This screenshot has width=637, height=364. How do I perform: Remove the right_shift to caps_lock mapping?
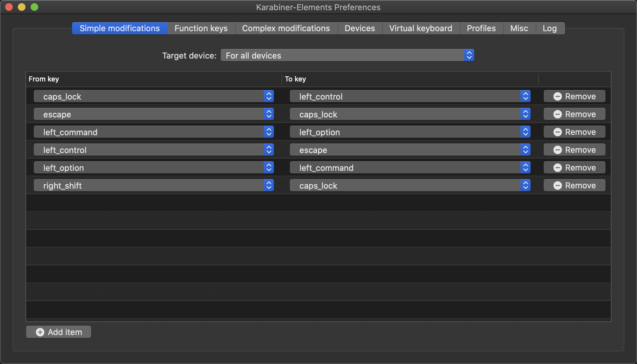tap(574, 185)
